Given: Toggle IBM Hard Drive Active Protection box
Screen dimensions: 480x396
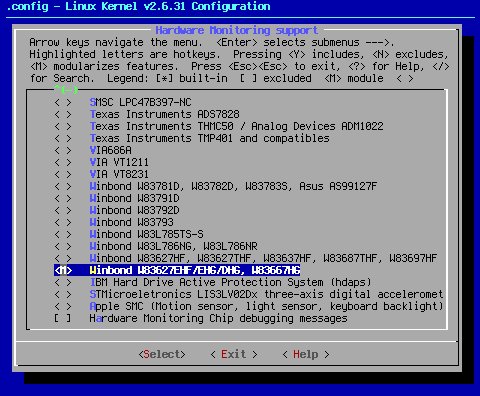Looking at the screenshot, I should click(x=63, y=282).
